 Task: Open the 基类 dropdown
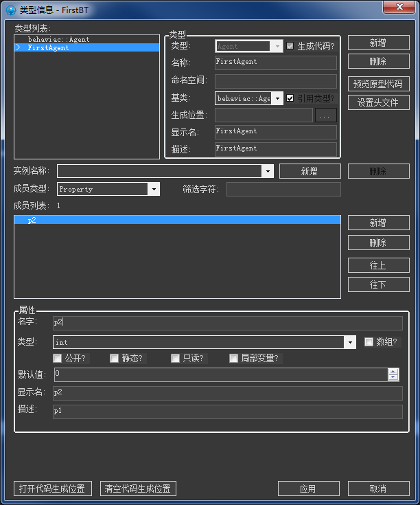[x=278, y=98]
